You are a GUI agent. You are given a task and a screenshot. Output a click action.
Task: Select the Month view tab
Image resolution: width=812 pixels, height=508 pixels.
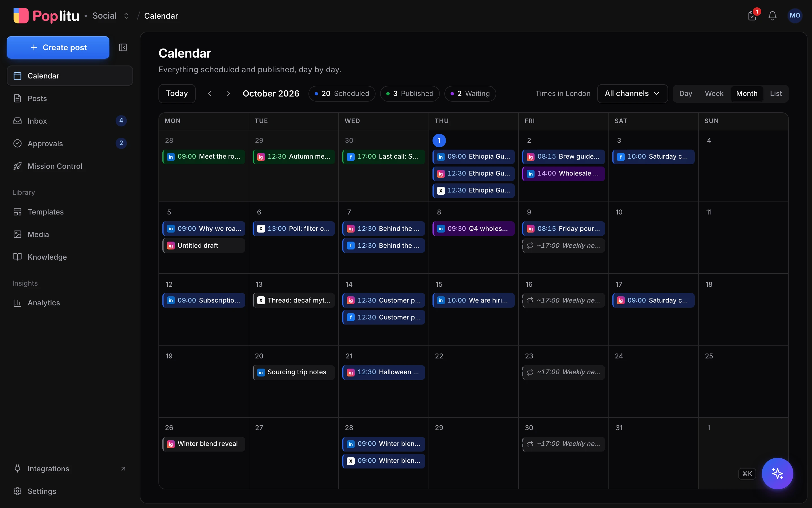[747, 93]
